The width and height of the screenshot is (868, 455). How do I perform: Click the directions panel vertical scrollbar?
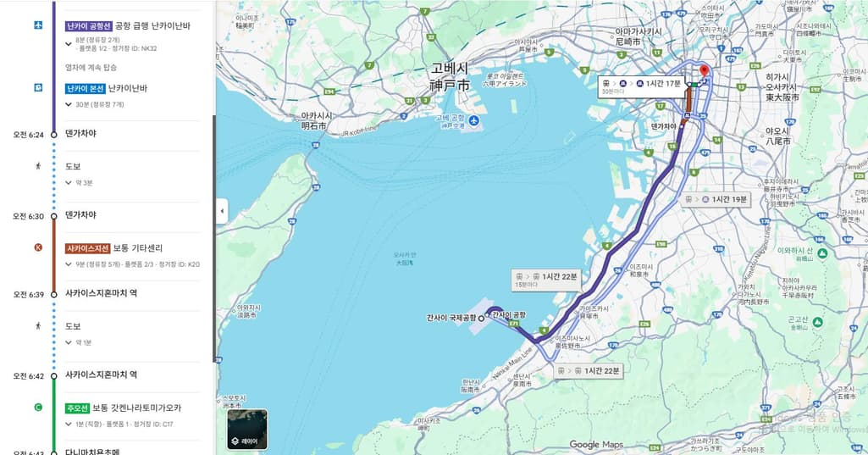pyautogui.click(x=213, y=238)
